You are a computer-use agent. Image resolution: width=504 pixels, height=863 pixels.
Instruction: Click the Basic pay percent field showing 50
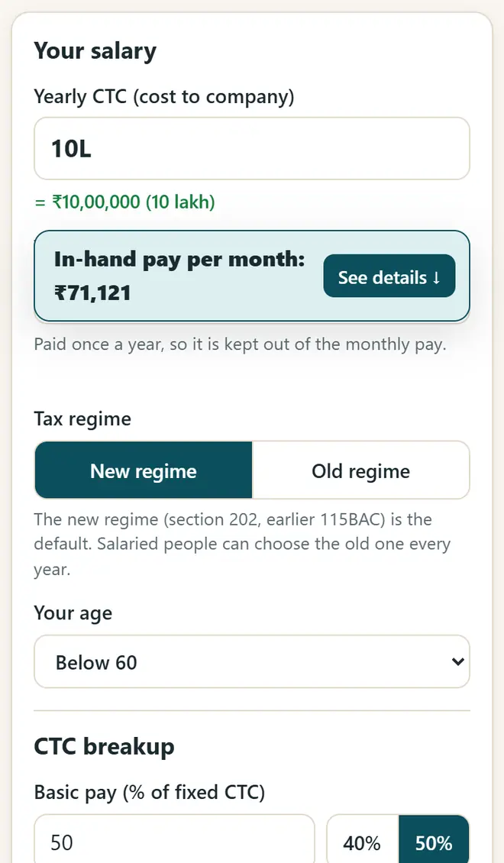[x=174, y=842]
